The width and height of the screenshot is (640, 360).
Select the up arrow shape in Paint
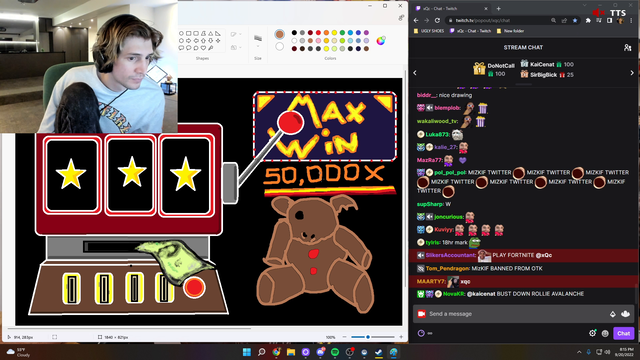(x=203, y=41)
